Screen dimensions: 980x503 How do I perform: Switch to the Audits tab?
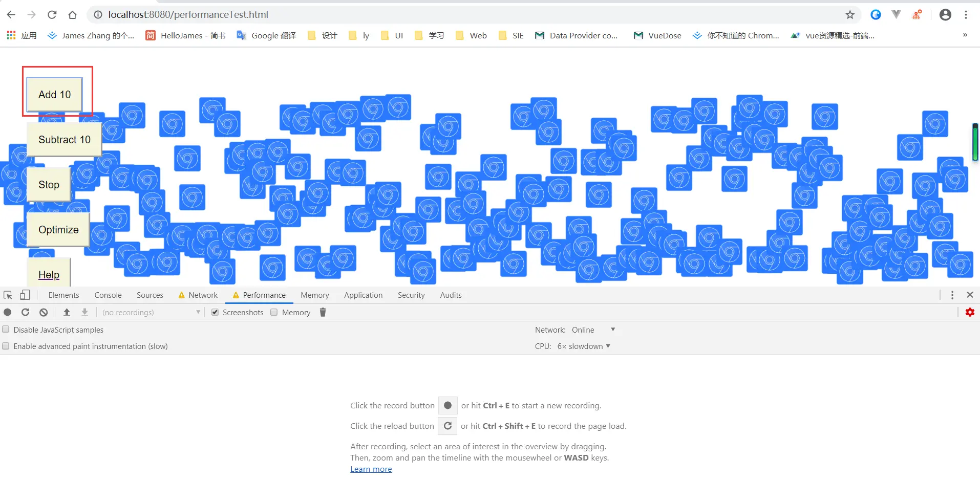click(x=451, y=295)
